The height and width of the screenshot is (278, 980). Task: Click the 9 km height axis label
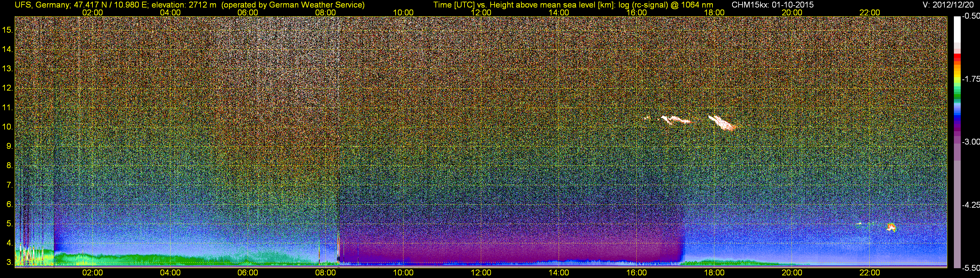click(x=9, y=146)
